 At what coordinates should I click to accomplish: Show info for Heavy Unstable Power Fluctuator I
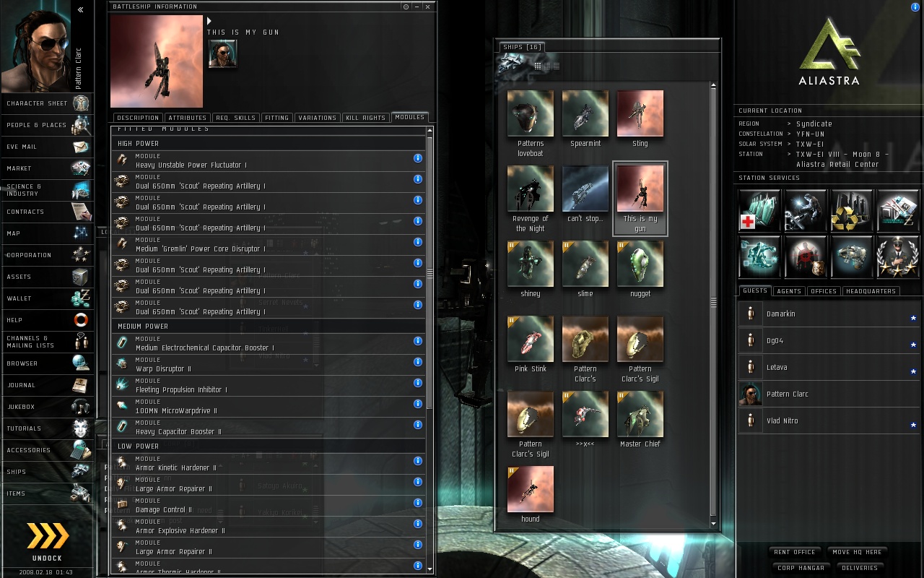click(417, 158)
